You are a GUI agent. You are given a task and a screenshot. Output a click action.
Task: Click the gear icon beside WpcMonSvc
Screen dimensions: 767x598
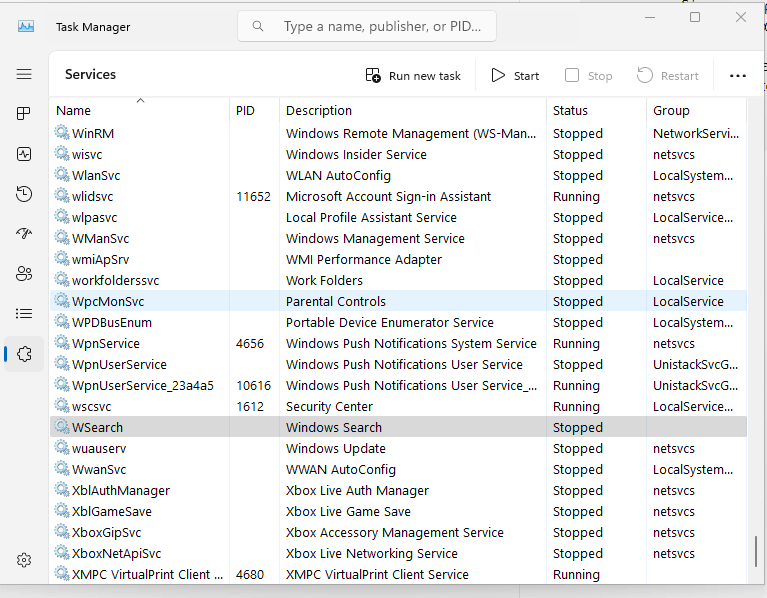point(62,300)
